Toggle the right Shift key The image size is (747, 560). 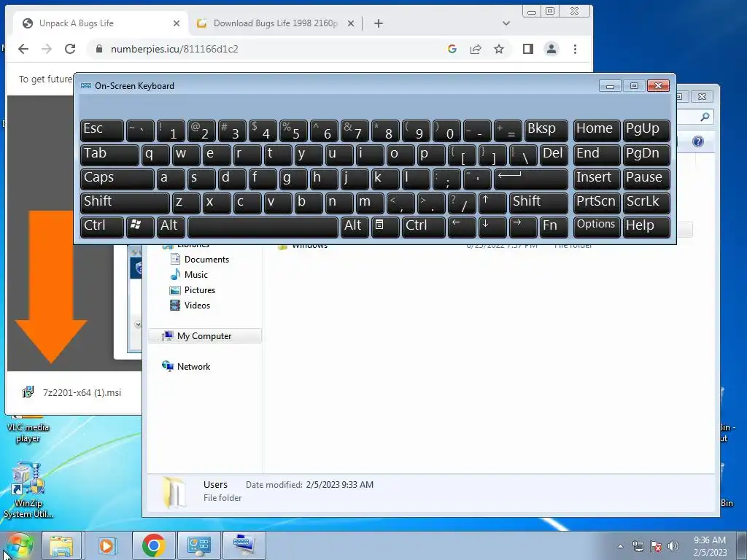coord(538,203)
